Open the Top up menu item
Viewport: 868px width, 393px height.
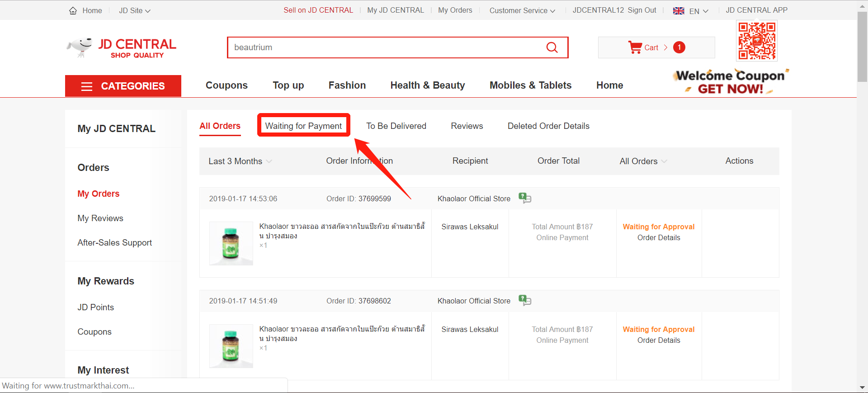(x=288, y=85)
